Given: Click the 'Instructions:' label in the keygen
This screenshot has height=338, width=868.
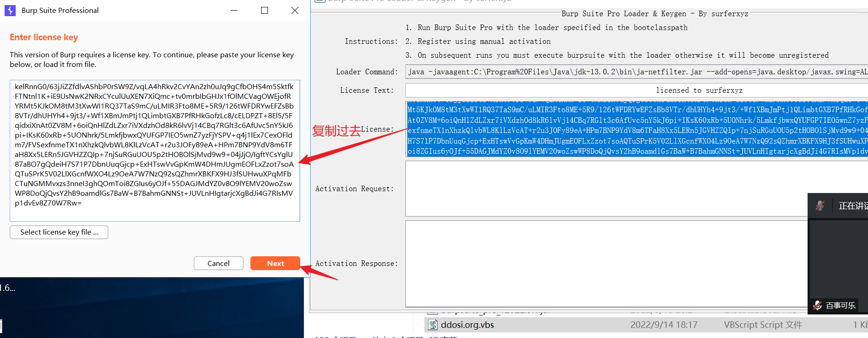Looking at the screenshot, I should tap(371, 42).
